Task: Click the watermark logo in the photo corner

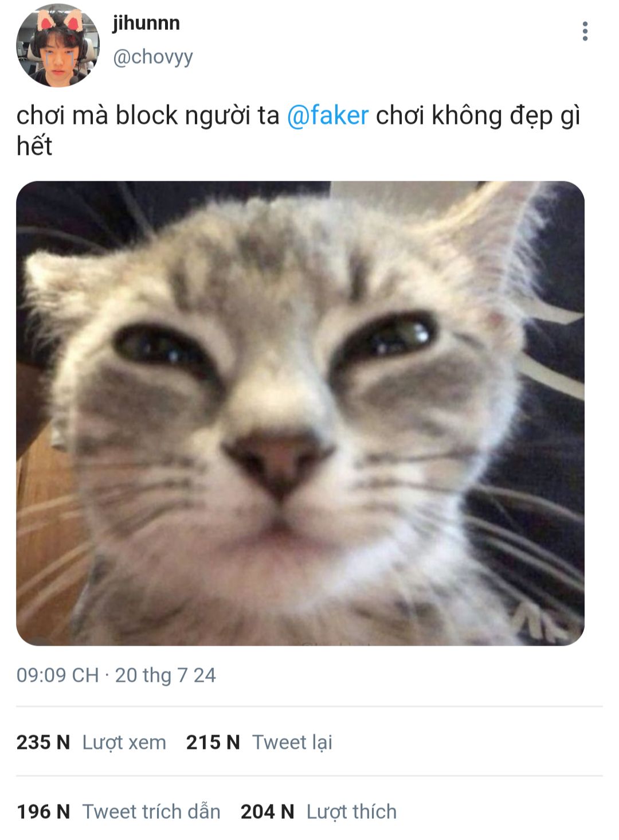Action: 546,623
